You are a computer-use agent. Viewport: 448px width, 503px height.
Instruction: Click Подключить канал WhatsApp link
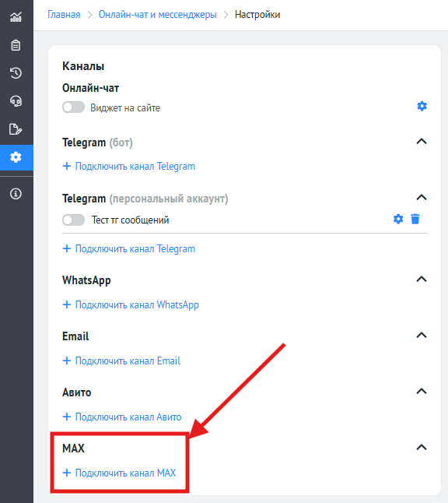pyautogui.click(x=131, y=304)
